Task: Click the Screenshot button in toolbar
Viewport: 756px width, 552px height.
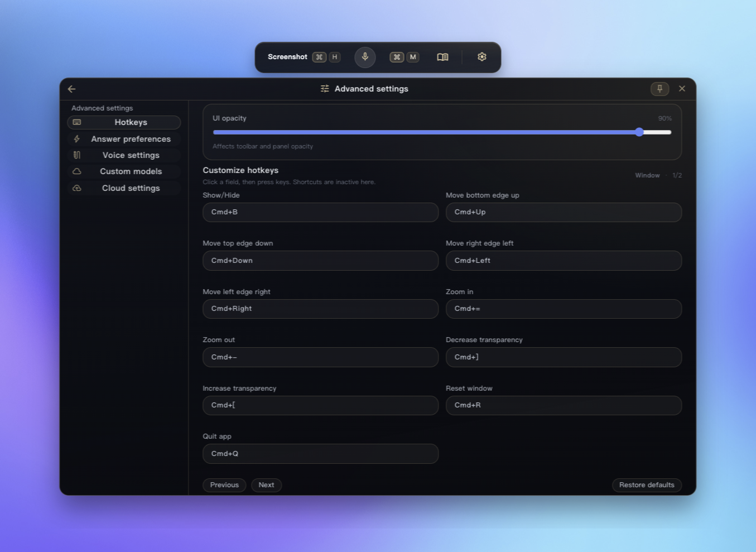Action: click(x=287, y=57)
